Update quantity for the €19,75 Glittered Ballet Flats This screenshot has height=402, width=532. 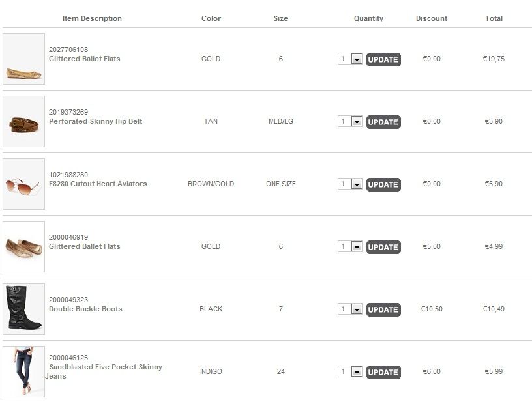383,59
